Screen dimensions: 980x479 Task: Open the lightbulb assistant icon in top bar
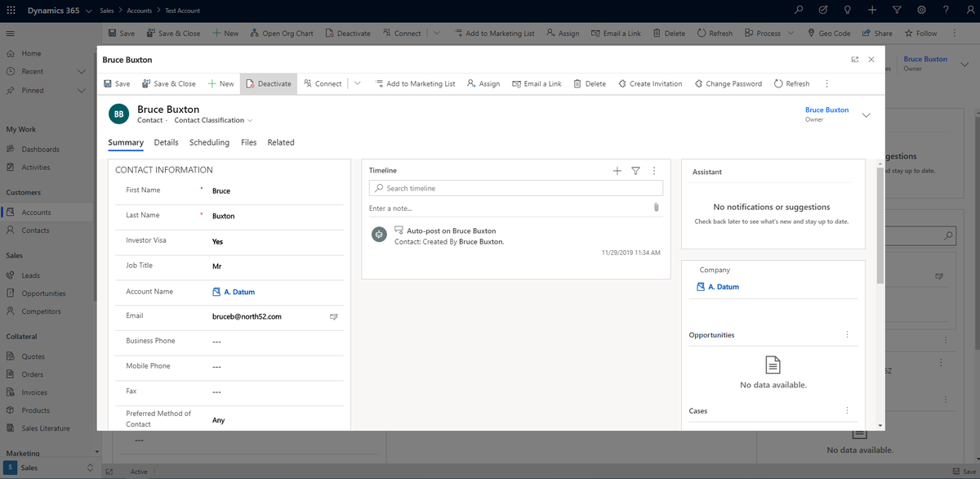848,11
